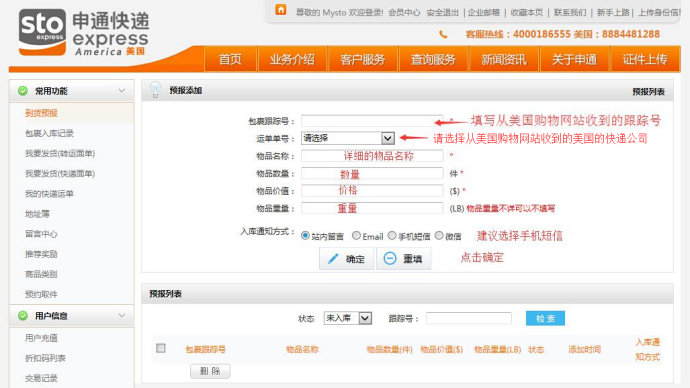Click the green check icon beside 用户信息

23,316
